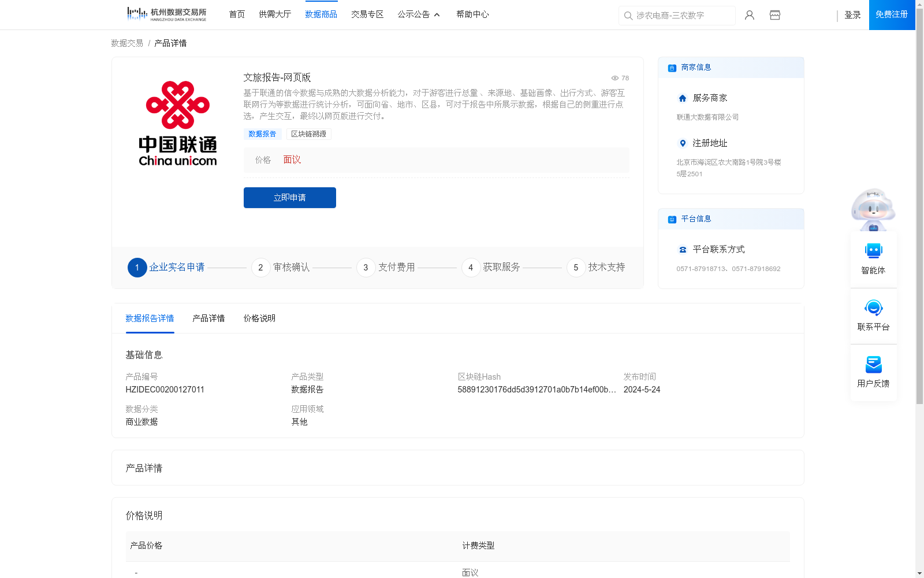This screenshot has height=578, width=924.
Task: Click the blockchain hash value 58891230176dd...
Action: pos(536,390)
